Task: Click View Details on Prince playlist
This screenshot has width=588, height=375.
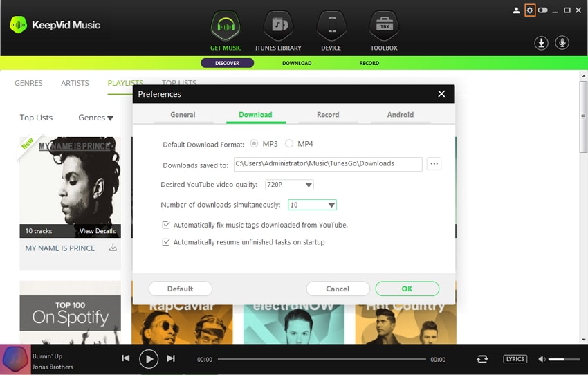Action: click(98, 231)
